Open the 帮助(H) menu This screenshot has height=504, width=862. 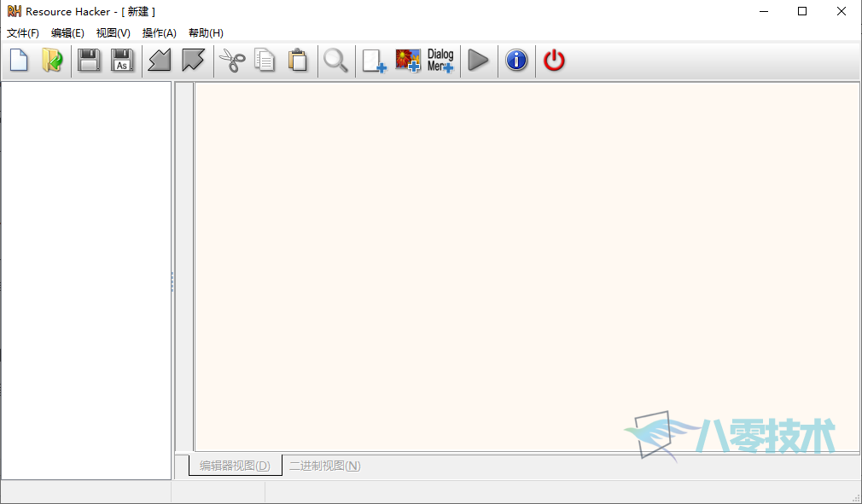(x=206, y=33)
